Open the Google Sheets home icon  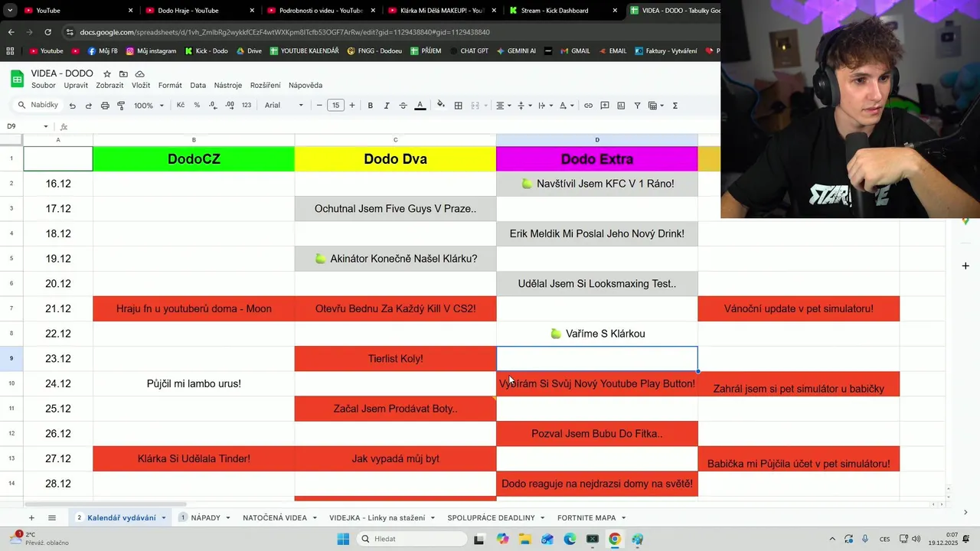coord(17,79)
